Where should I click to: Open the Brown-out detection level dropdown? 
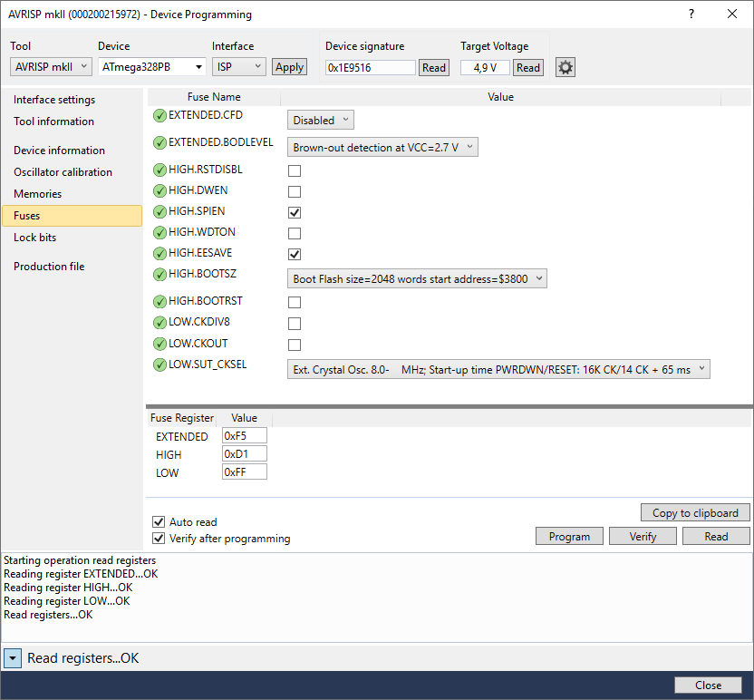(x=382, y=147)
